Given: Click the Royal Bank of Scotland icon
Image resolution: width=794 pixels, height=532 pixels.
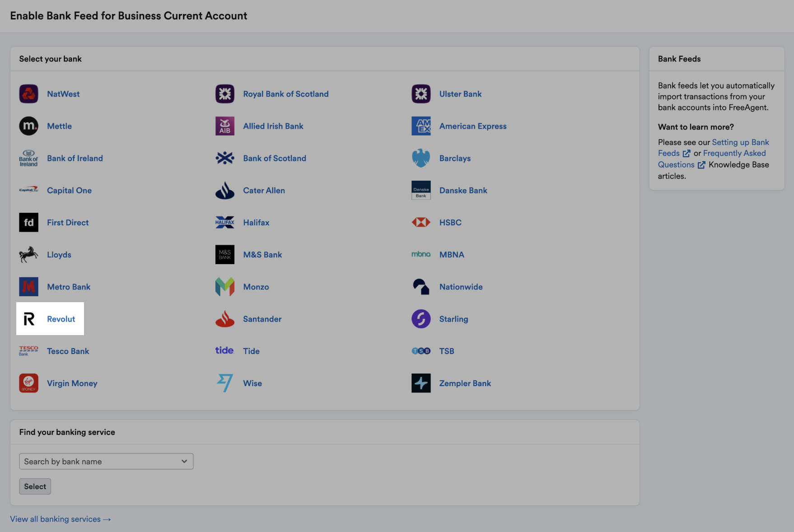Looking at the screenshot, I should point(224,94).
